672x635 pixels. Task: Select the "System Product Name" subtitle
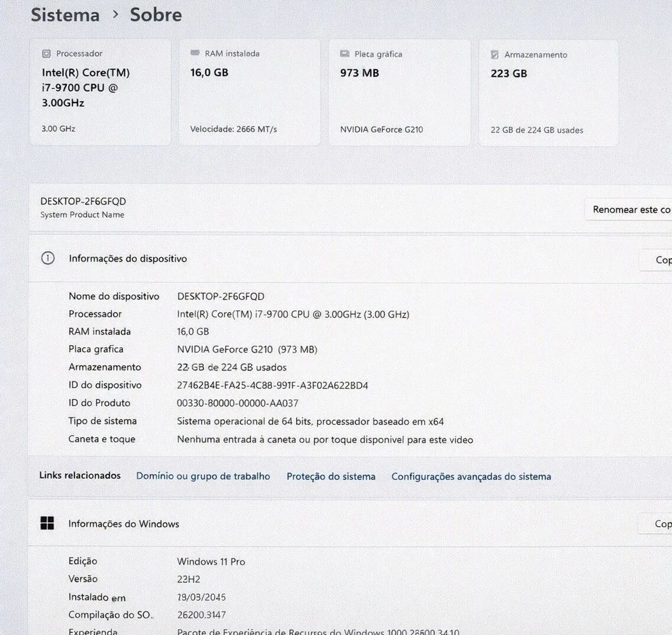point(82,215)
